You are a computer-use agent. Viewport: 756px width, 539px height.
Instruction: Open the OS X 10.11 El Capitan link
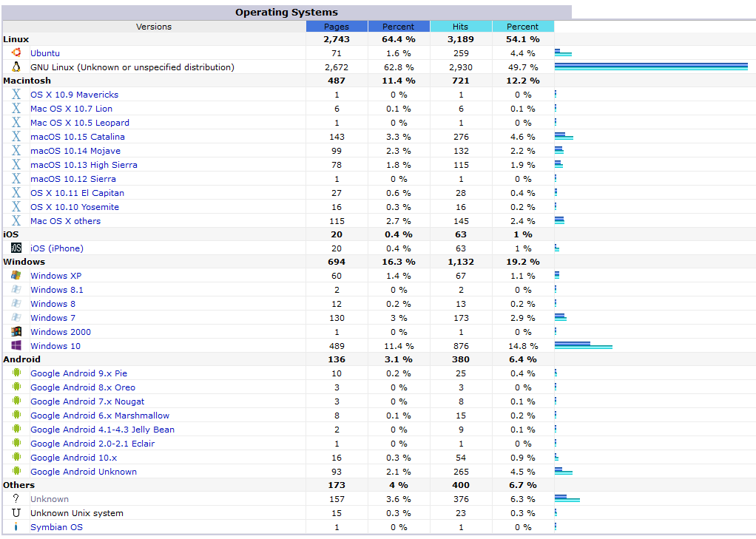77,193
